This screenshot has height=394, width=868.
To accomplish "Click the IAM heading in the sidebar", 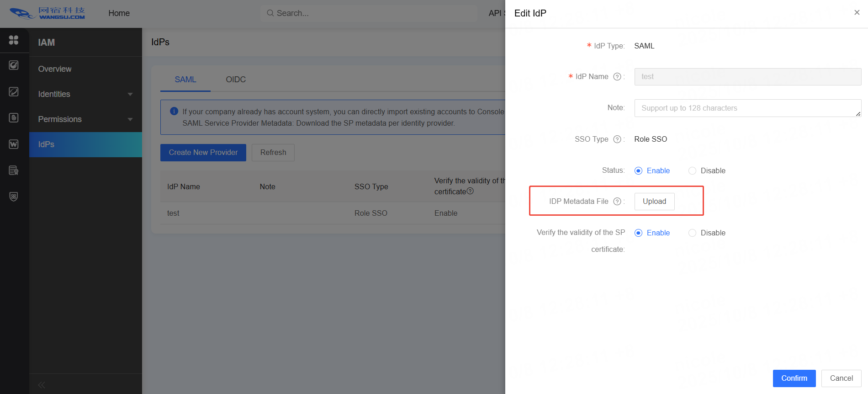I will tap(47, 43).
